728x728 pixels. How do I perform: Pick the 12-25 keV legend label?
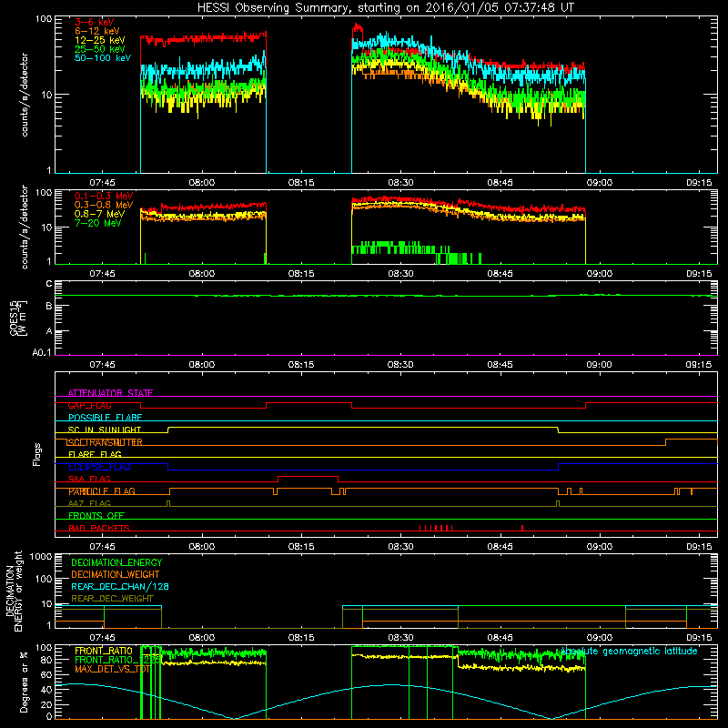coord(100,40)
